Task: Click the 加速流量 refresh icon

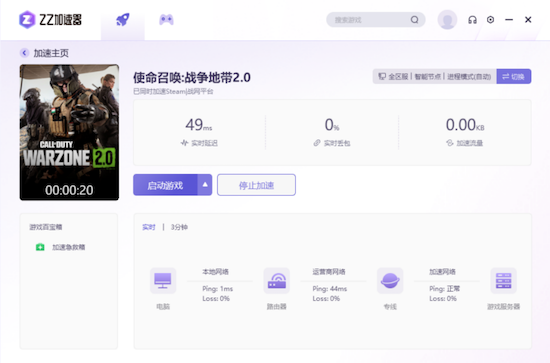Action: coord(450,143)
